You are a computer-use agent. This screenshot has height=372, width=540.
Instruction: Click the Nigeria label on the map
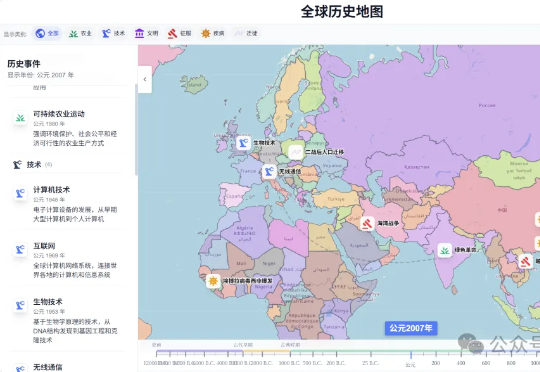264,287
